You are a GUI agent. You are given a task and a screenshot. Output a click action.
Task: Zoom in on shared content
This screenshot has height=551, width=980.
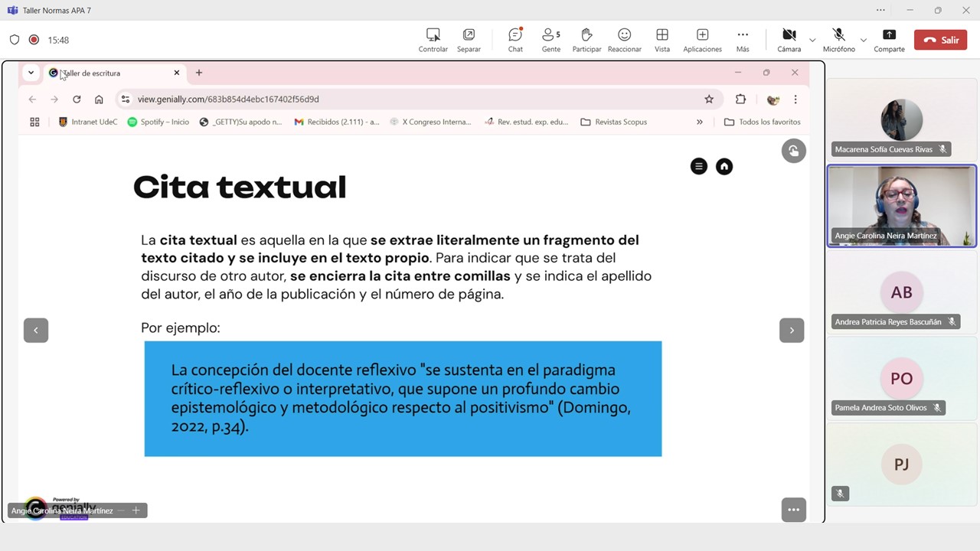click(x=136, y=510)
